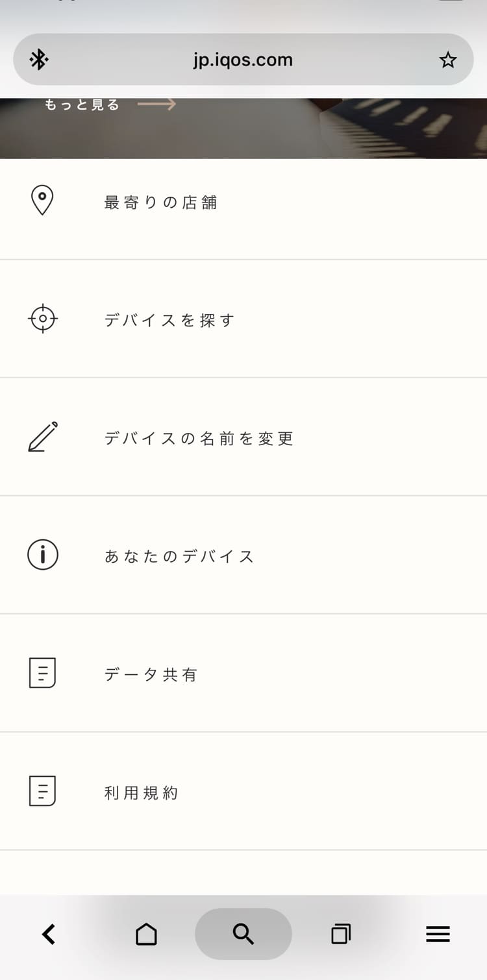Open デバイスの名前を変更 entry
Image resolution: width=487 pixels, height=980 pixels.
[x=199, y=438]
